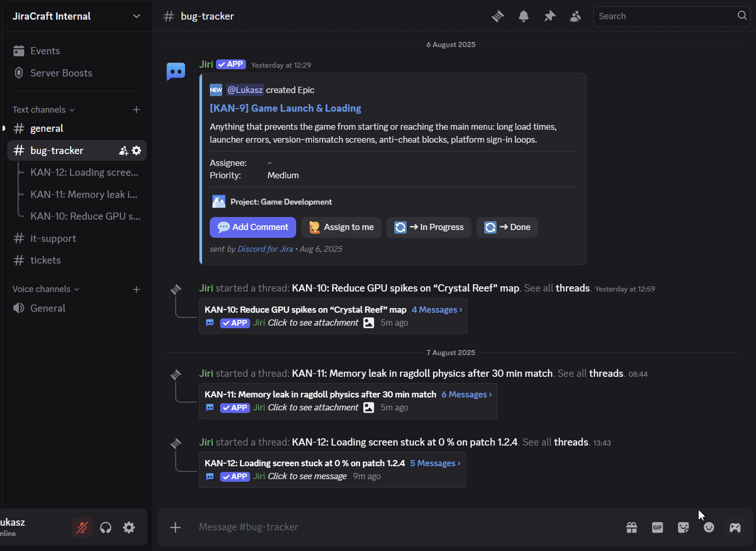Open the emoji picker

point(709,527)
